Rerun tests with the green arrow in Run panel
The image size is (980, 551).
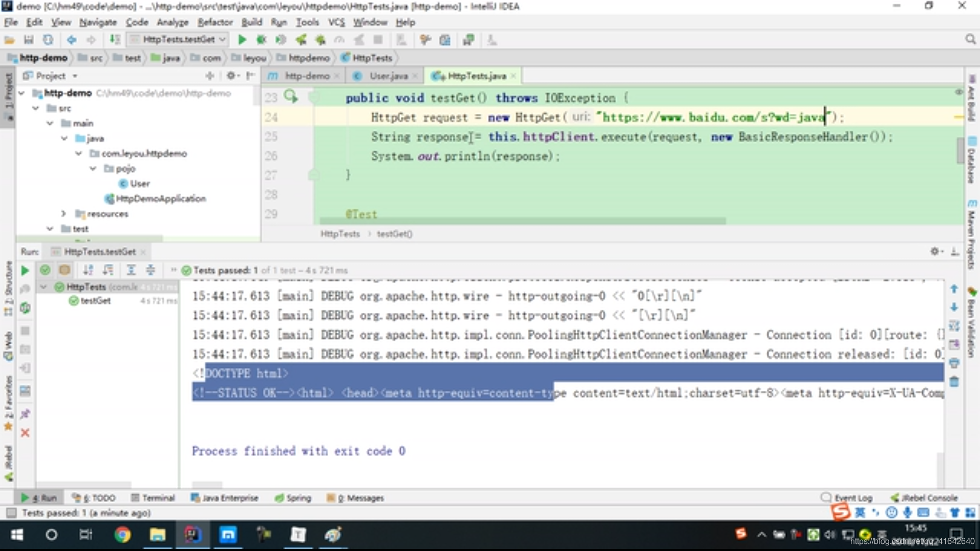coord(24,270)
